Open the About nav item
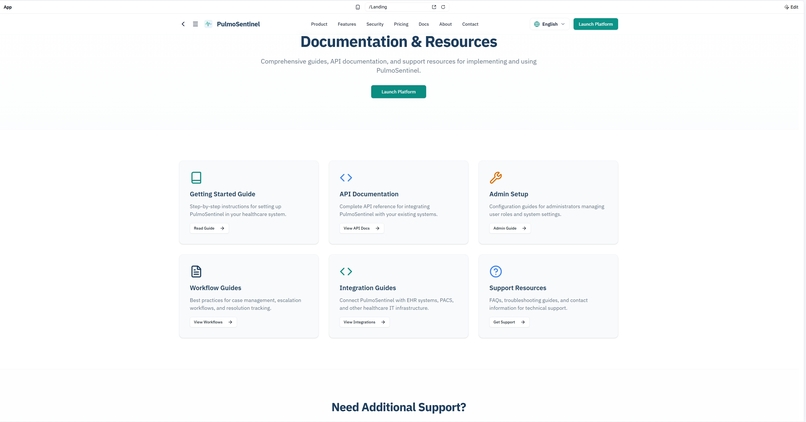Screen dimensions: 806x422 point(445,24)
